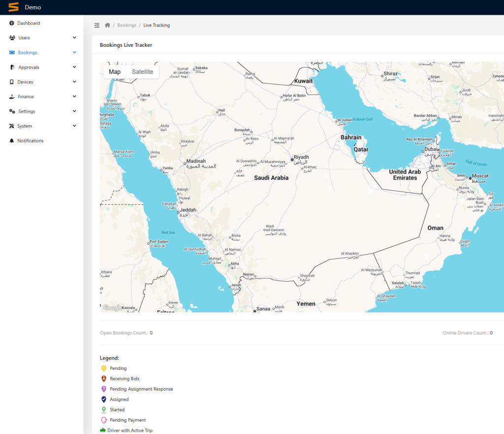
Task: Collapse the Bookings menu chevron
Action: coord(74,53)
